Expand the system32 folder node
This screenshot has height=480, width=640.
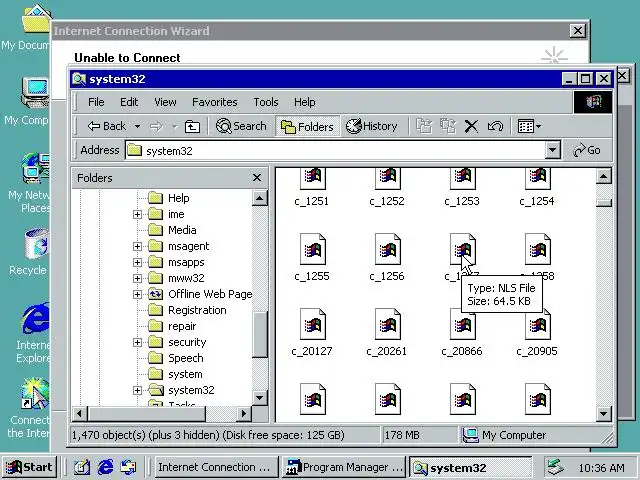(x=138, y=391)
